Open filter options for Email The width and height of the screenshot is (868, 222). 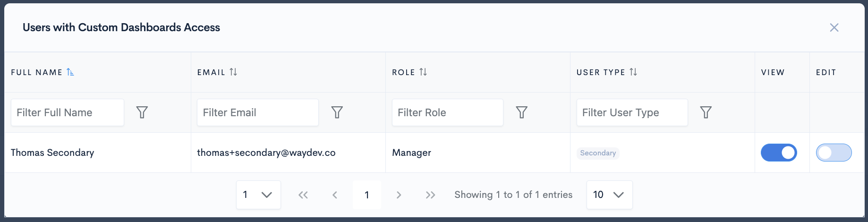(x=337, y=112)
